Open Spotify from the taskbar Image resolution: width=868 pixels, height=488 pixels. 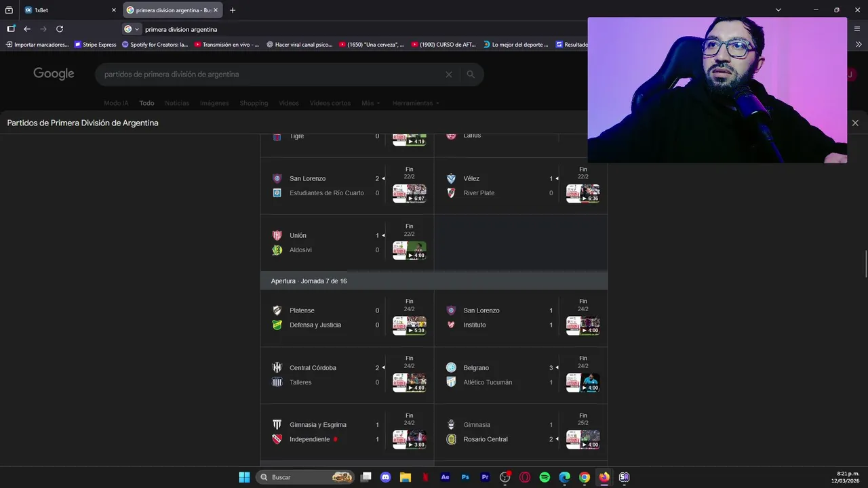[545, 477]
